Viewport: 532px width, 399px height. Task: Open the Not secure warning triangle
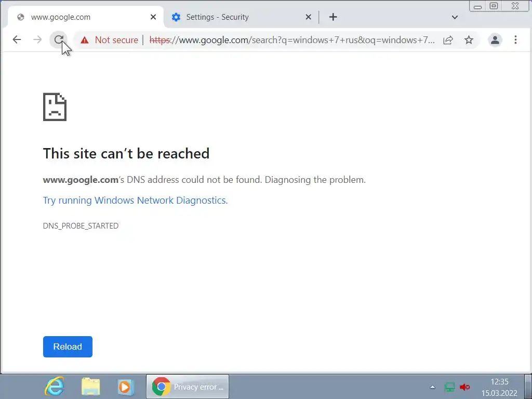pyautogui.click(x=85, y=40)
